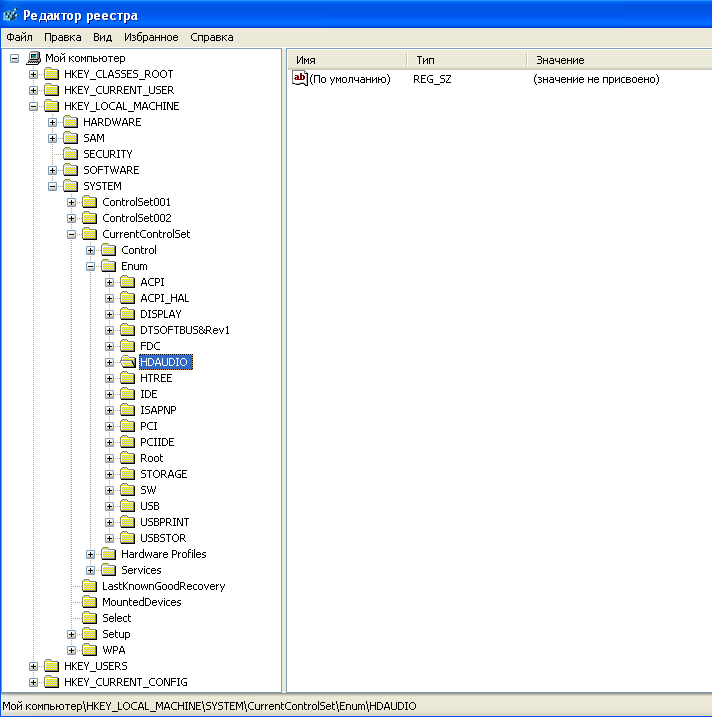The height and width of the screenshot is (717, 712).
Task: Collapse the Enum key
Action: 91,267
